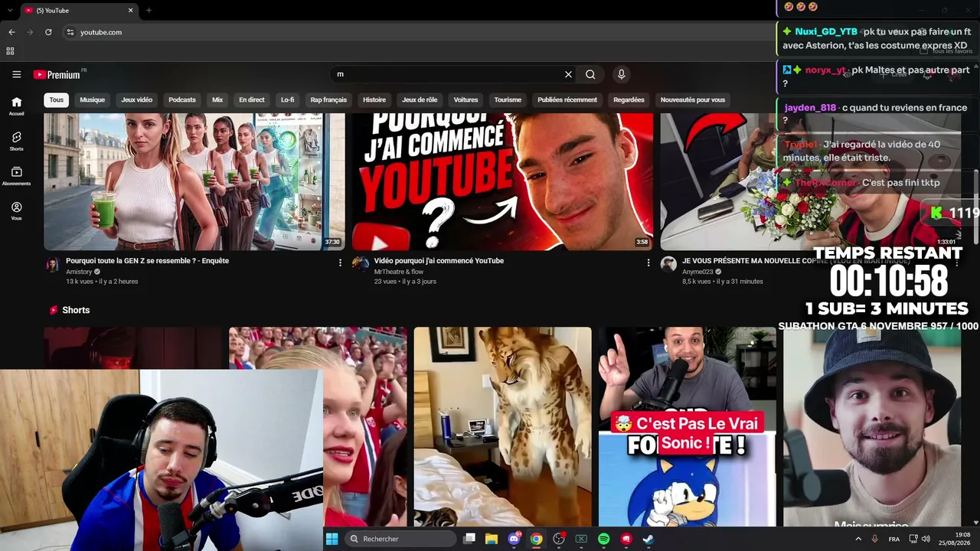Open Abonnements in the sidebar
This screenshot has height=551, width=980.
(16, 176)
